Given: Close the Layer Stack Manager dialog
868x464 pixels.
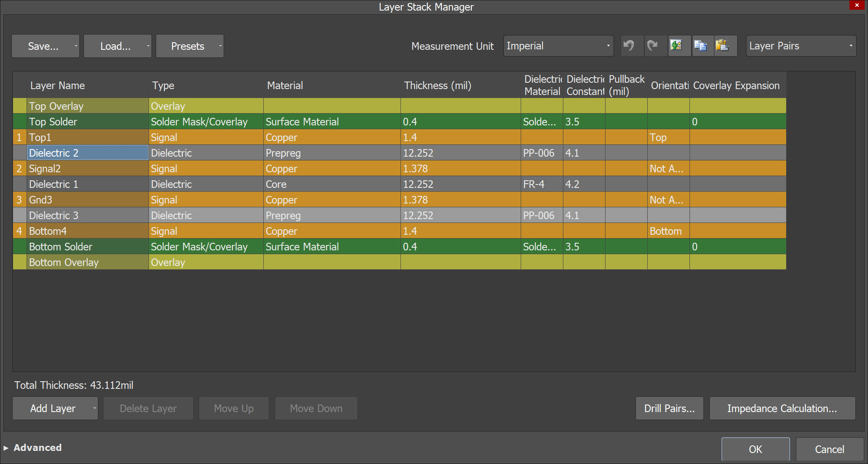Looking at the screenshot, I should (x=857, y=5).
